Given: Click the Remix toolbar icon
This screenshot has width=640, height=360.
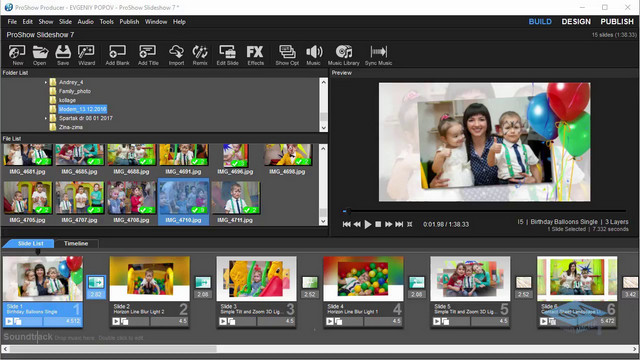Looking at the screenshot, I should pos(200,55).
